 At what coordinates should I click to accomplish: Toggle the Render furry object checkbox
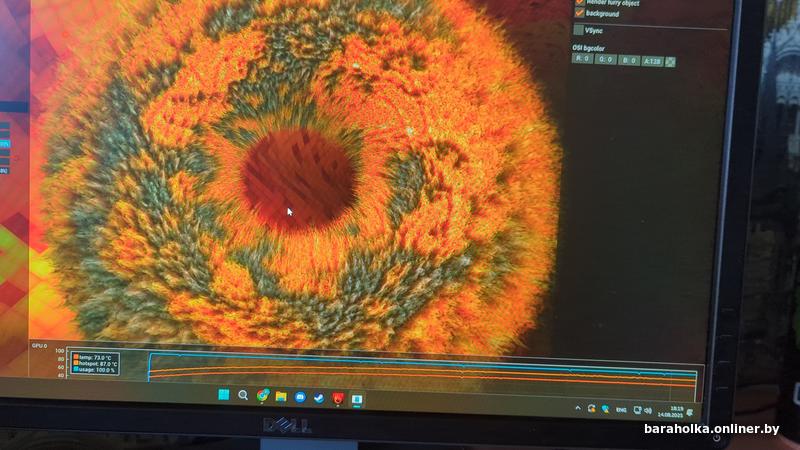580,2
